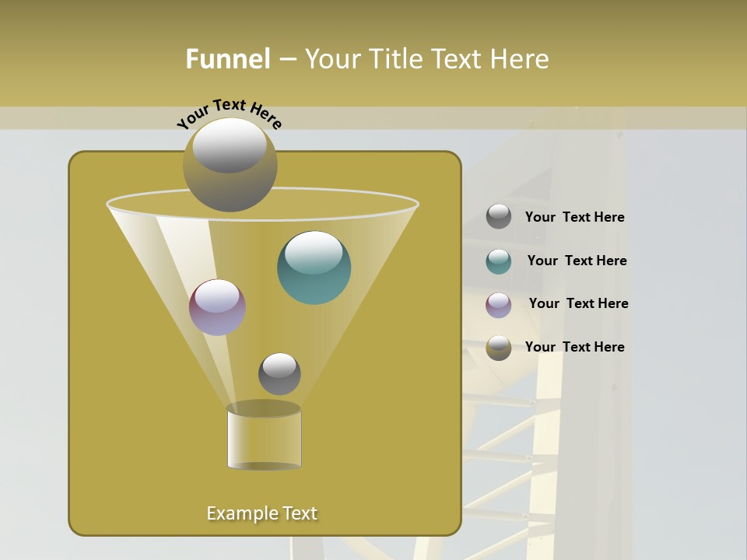The width and height of the screenshot is (747, 560).
Task: Select the purple bullet sphere in the legend
Action: pos(497,304)
